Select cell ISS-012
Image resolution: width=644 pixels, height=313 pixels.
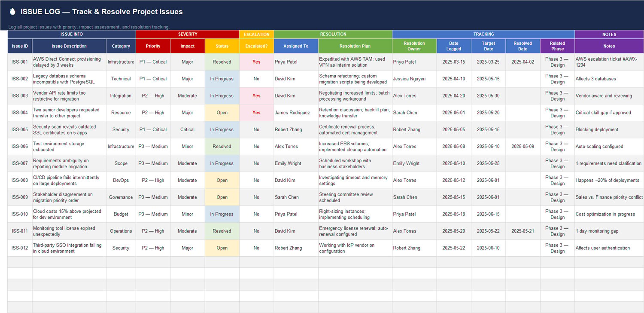point(20,248)
